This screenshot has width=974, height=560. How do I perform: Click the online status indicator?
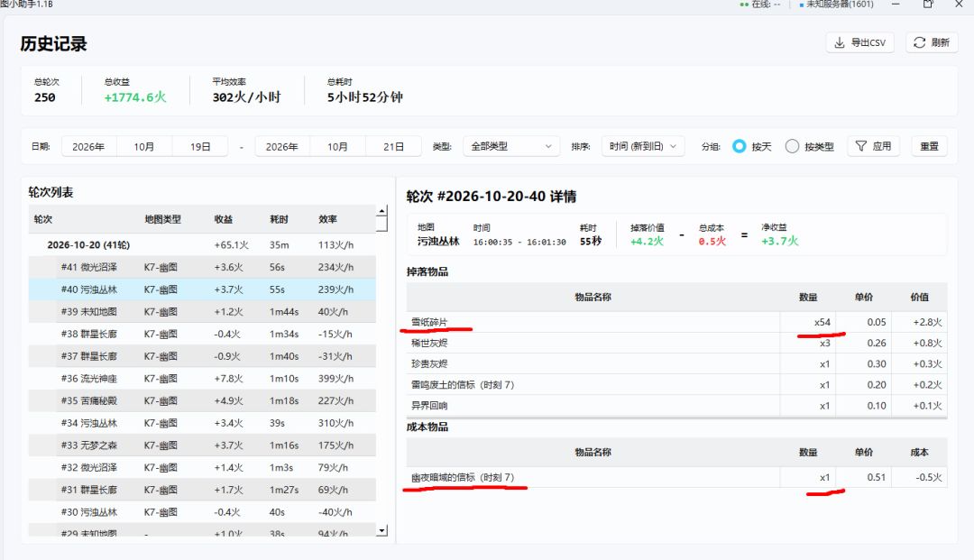point(760,5)
